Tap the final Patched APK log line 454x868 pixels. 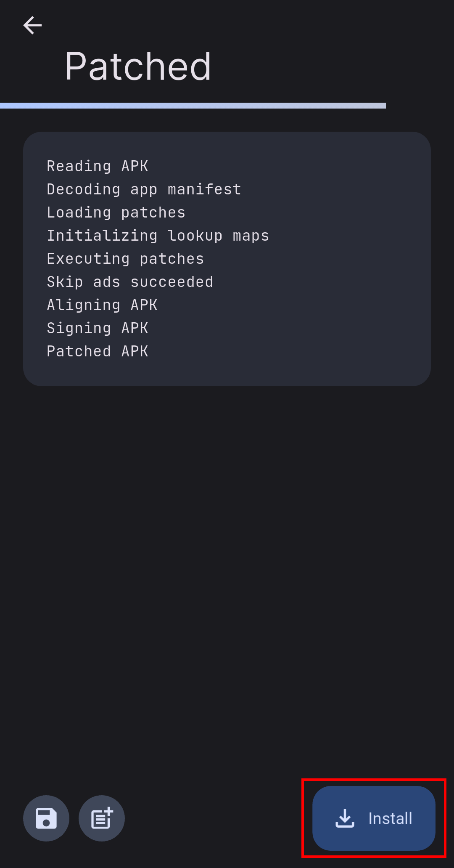point(98,351)
